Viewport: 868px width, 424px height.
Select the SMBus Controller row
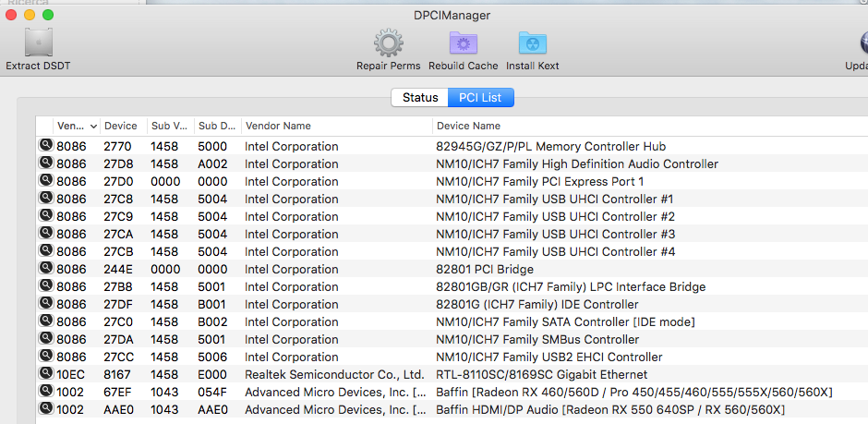pos(452,339)
